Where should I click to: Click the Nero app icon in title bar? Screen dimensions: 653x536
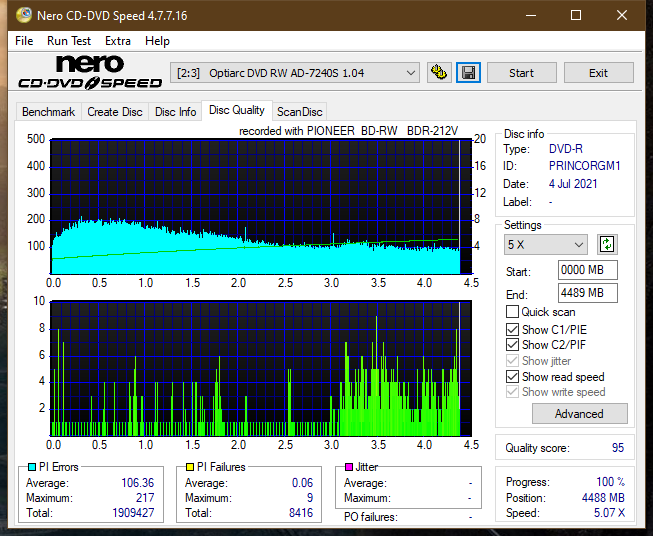pyautogui.click(x=24, y=15)
